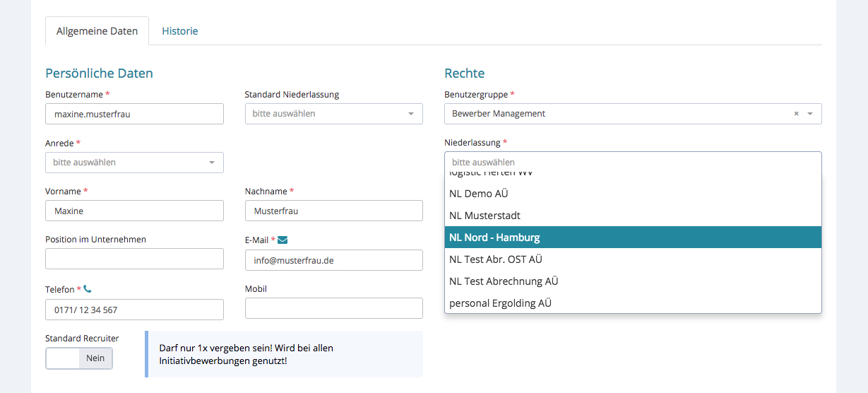Click the phone icon beside Telefon
Viewport: 868px width, 393px height.
[x=88, y=289]
